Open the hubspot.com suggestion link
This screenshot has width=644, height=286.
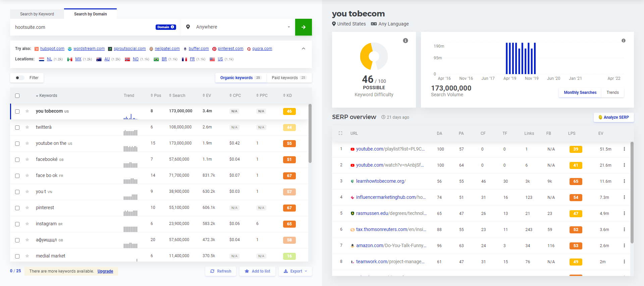[x=52, y=49]
